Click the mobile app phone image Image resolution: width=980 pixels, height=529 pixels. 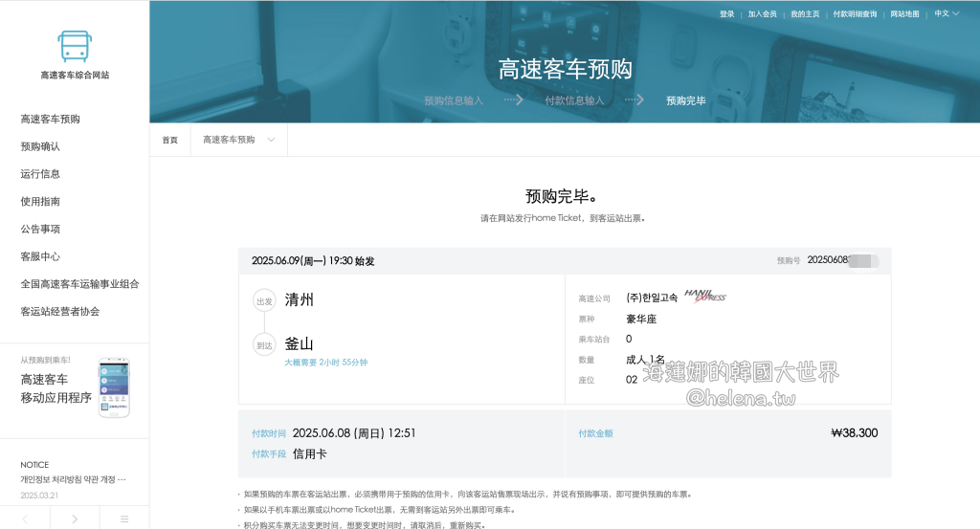click(113, 387)
